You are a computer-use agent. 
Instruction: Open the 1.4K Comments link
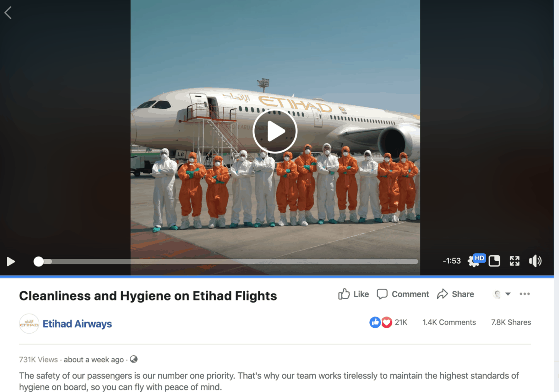[449, 322]
